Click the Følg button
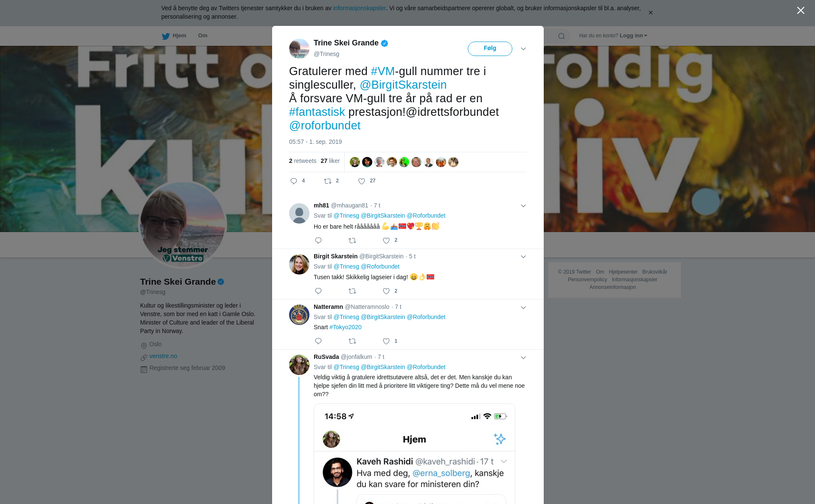This screenshot has height=504, width=815. (x=490, y=49)
